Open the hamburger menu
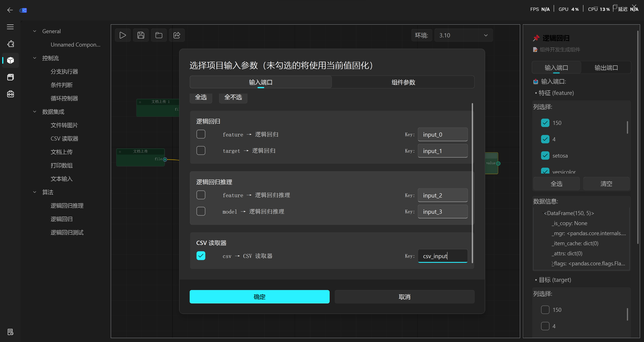Image resolution: width=644 pixels, height=342 pixels. 10,27
